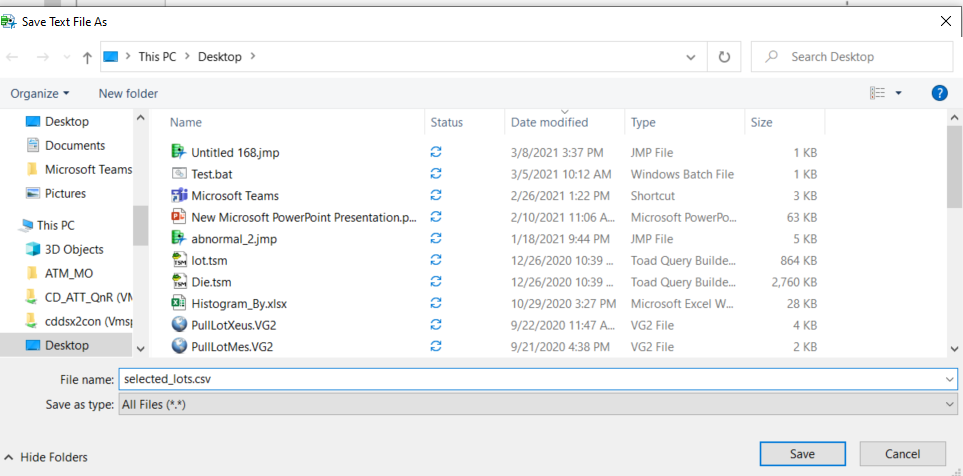Select the PullLotXeus.VG2 globe icon
Viewport: 963px width, 476px height.
click(179, 324)
